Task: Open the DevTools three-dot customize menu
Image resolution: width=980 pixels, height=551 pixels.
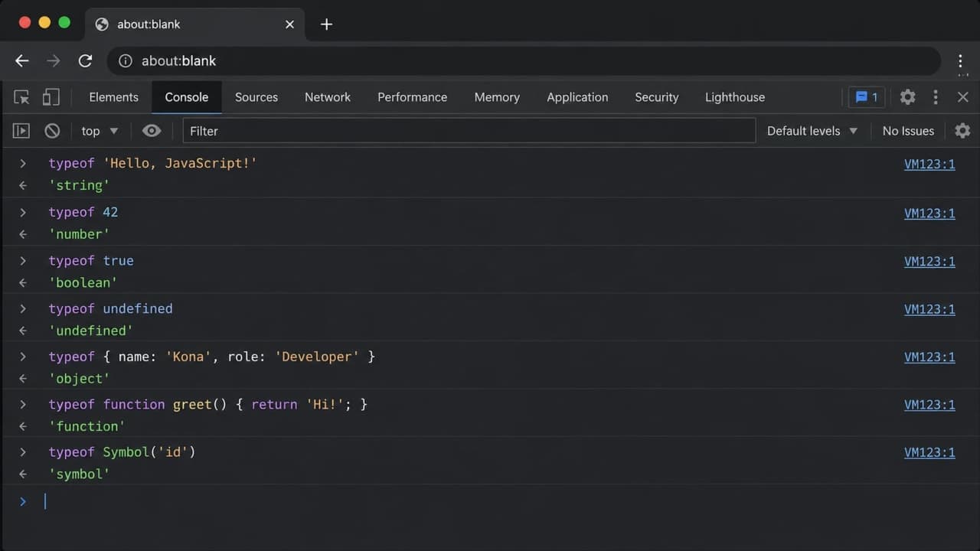Action: pos(935,97)
